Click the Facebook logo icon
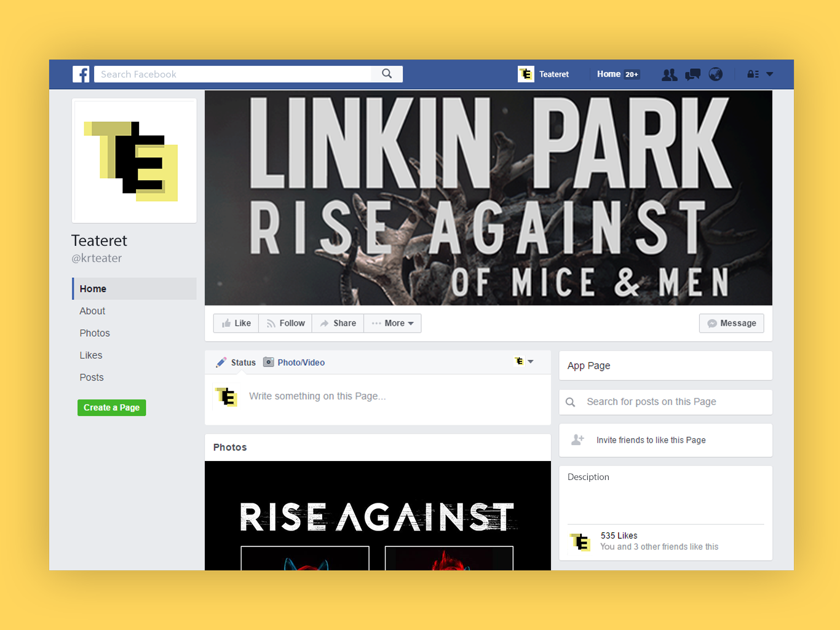 tap(81, 74)
